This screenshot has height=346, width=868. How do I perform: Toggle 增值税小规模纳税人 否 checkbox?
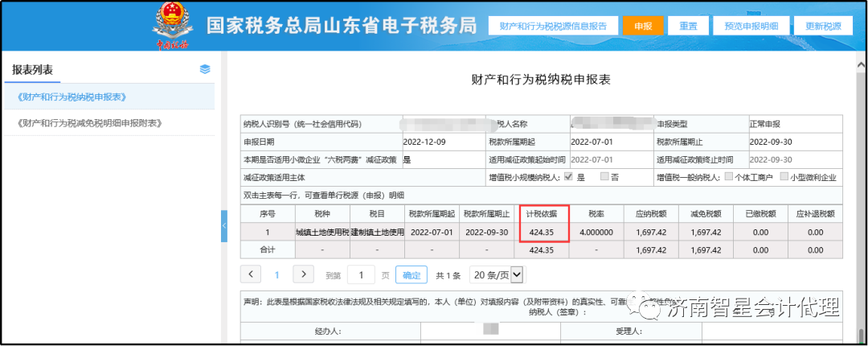point(604,178)
